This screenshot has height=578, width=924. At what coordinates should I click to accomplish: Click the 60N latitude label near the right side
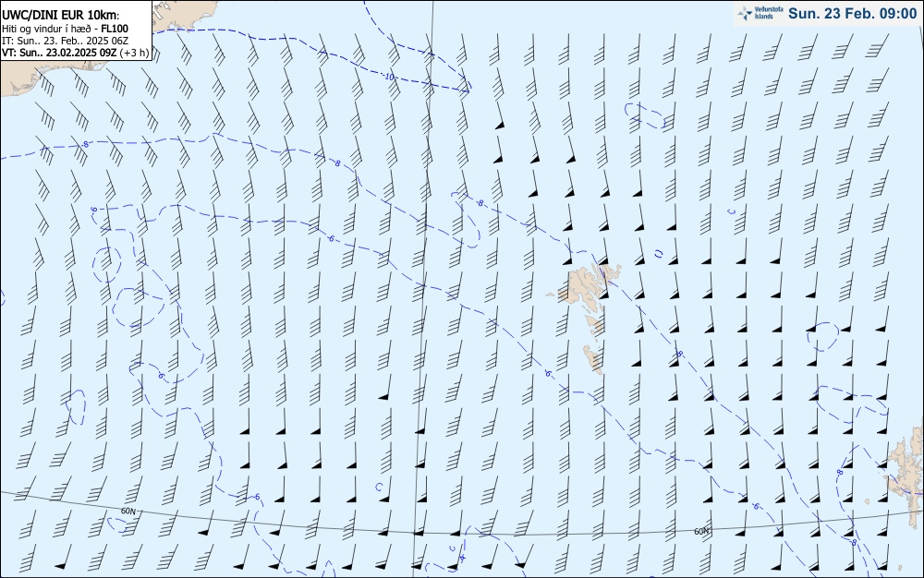(x=701, y=532)
